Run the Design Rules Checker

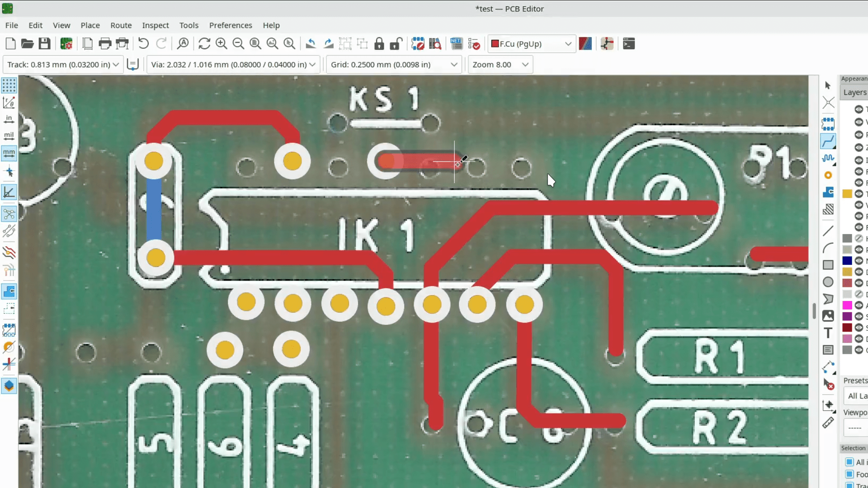click(x=475, y=43)
